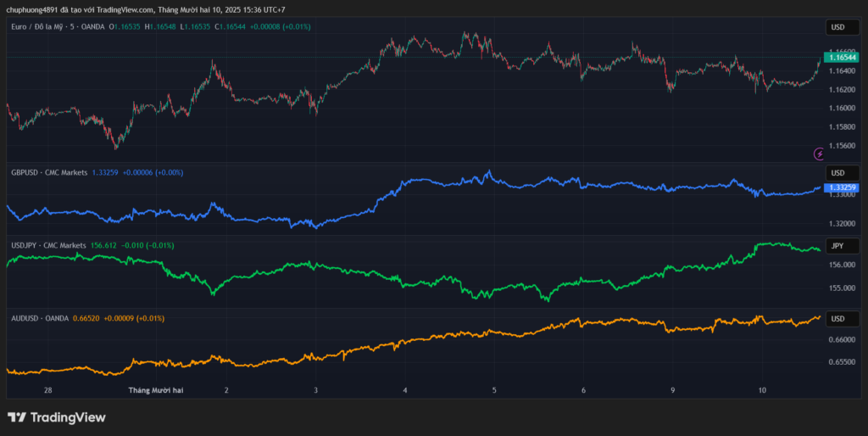
Task: Open the USD currency selector in EUR/USD pane
Action: [x=837, y=28]
